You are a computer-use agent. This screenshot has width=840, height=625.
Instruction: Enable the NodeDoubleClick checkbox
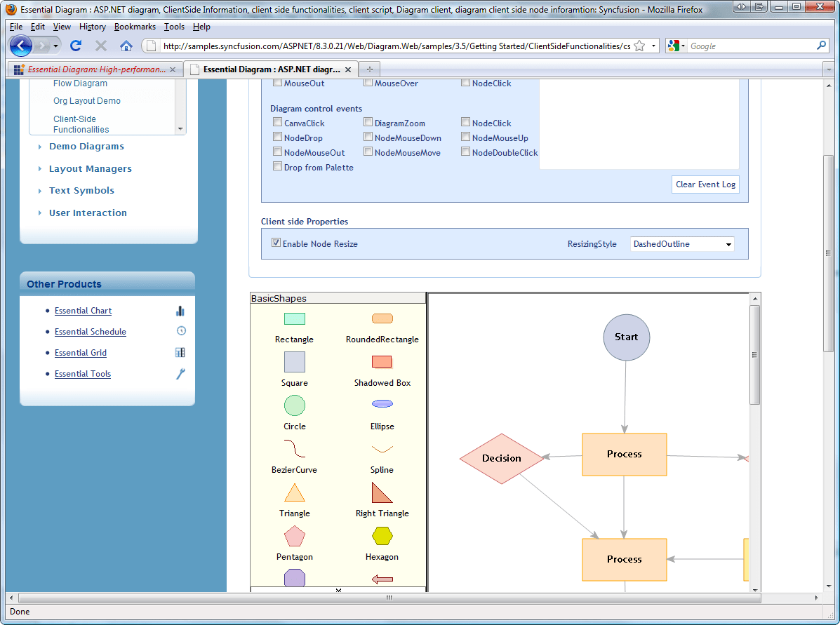[465, 152]
